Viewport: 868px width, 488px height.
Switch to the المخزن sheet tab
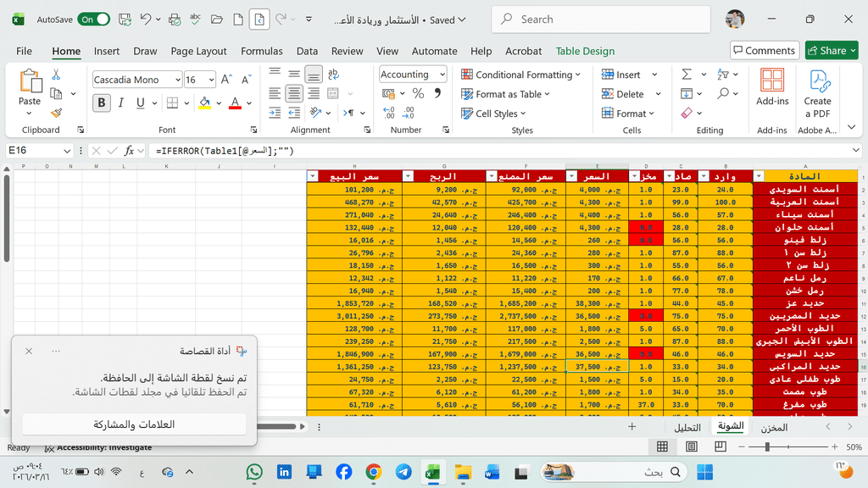pos(773,427)
